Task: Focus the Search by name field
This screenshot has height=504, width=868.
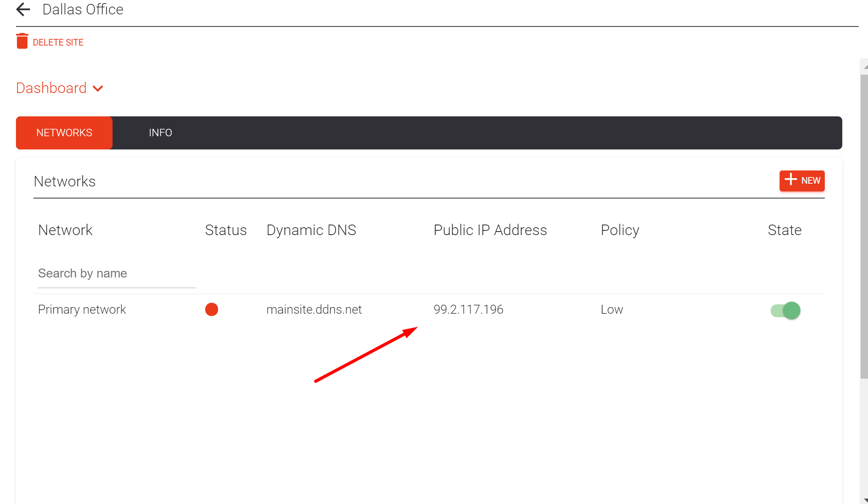Action: tap(117, 274)
